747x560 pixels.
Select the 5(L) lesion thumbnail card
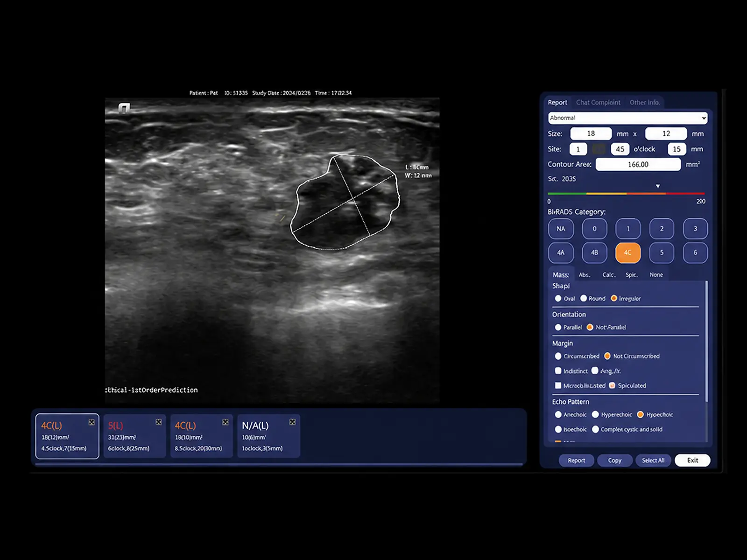134,436
